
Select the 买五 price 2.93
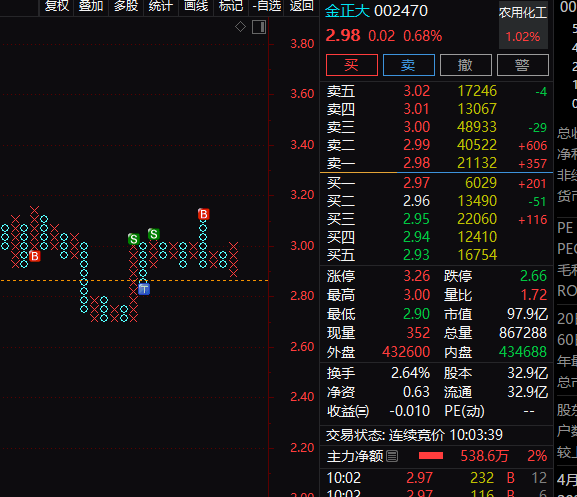pyautogui.click(x=417, y=255)
